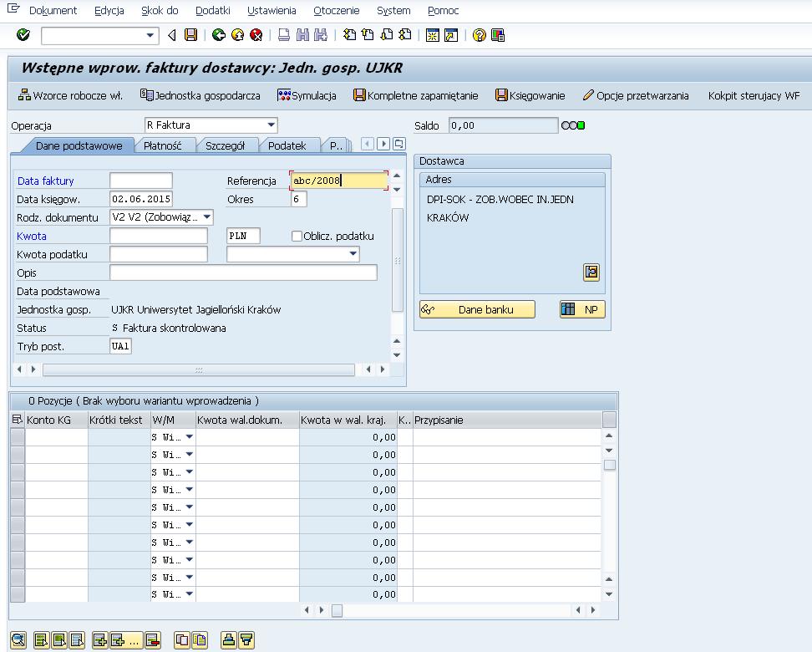Click the address detail icon in Adres box
Viewport: 812px width, 652px height.
point(591,273)
